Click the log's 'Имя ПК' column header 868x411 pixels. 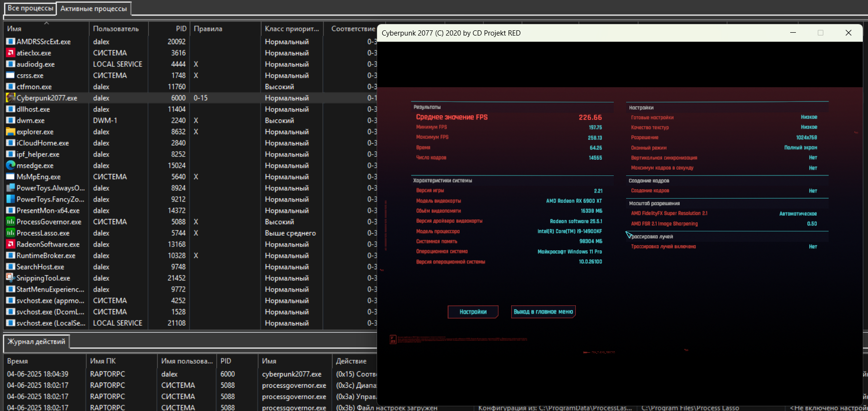pos(121,361)
